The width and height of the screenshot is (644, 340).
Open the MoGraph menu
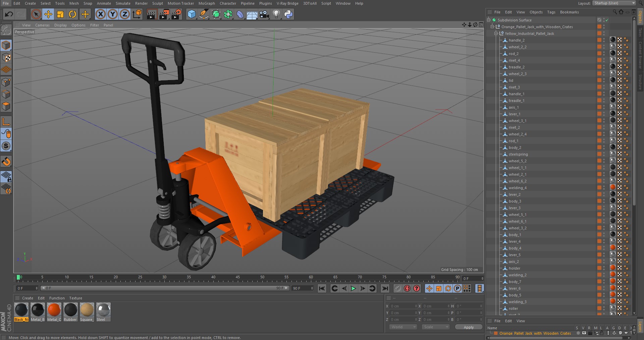pyautogui.click(x=207, y=3)
